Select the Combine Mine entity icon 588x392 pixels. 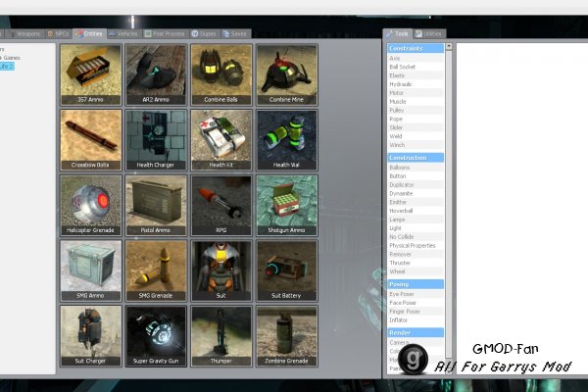coord(286,74)
